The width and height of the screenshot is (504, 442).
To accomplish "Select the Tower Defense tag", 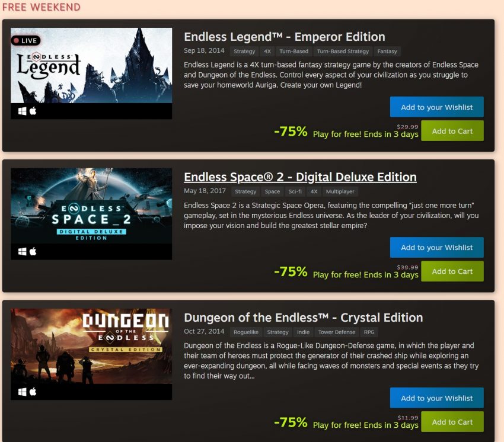I will tap(337, 332).
